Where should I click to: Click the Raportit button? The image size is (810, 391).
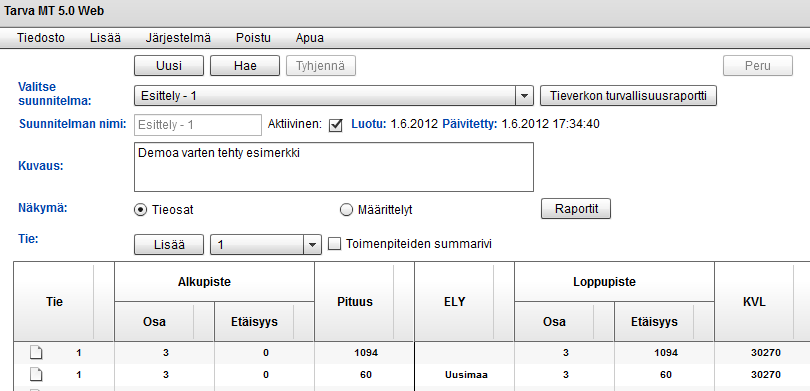(x=576, y=209)
